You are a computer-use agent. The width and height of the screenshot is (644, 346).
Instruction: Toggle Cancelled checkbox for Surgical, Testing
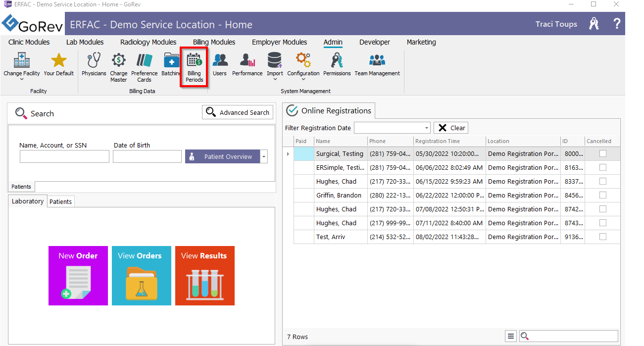pos(603,153)
